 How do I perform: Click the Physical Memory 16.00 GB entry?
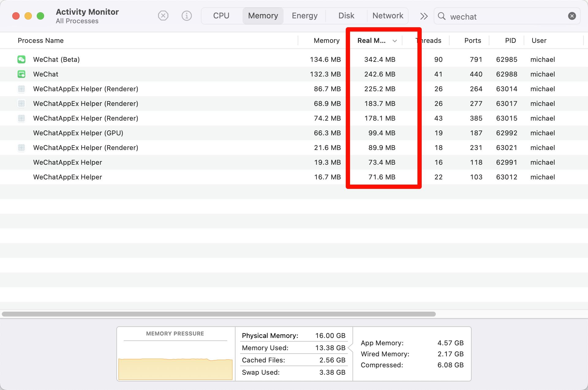(294, 336)
